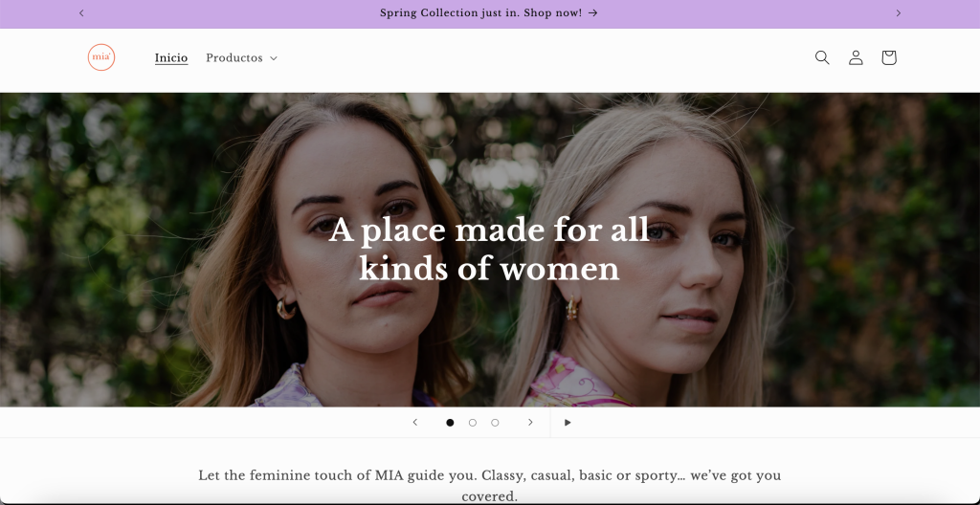The image size is (980, 505).
Task: Click the arrow after Shop now
Action: [x=593, y=13]
